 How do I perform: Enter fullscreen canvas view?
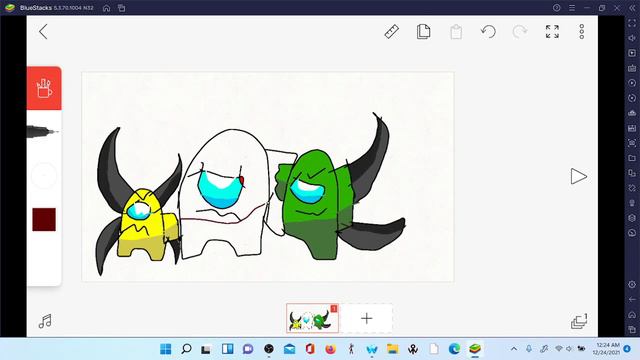pos(552,32)
